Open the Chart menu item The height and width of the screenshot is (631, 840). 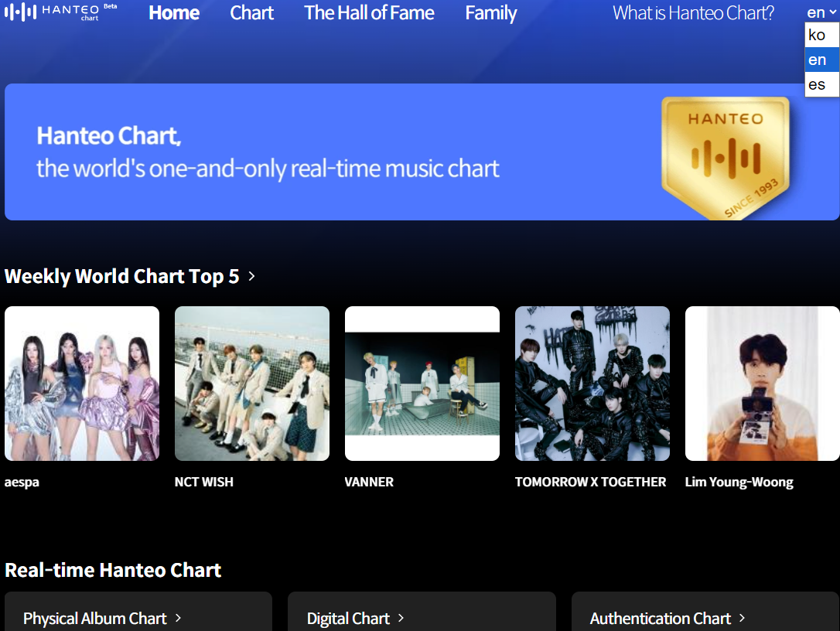pos(252,13)
